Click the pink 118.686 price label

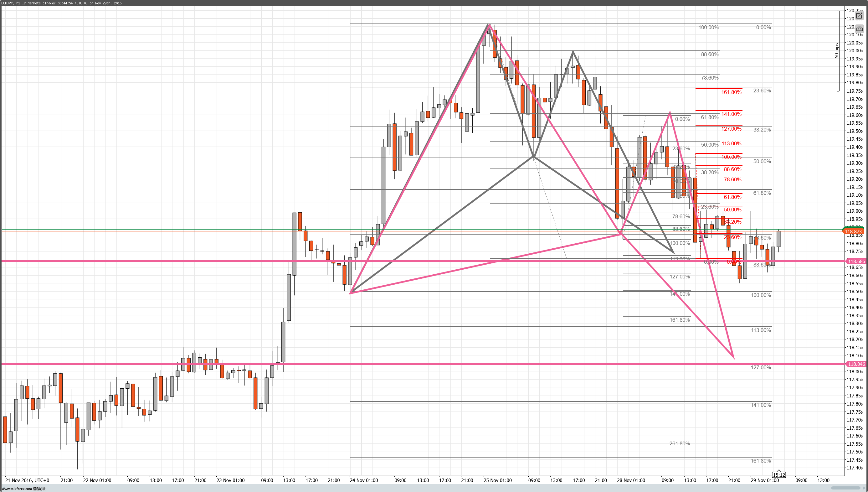(856, 261)
